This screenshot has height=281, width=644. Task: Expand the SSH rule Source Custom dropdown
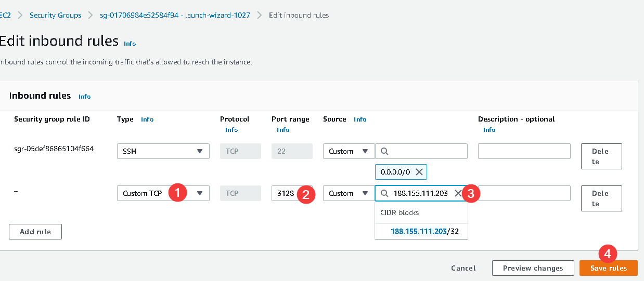pyautogui.click(x=349, y=151)
